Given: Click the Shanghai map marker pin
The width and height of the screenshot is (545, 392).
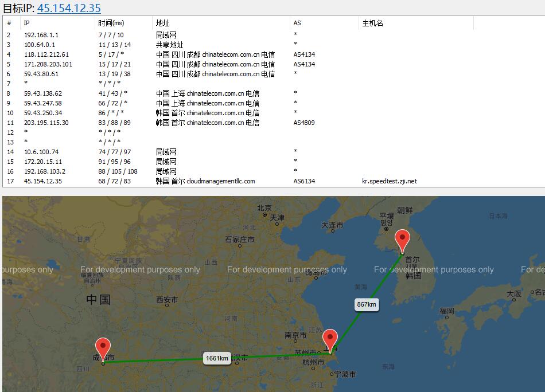Looking at the screenshot, I should (330, 341).
